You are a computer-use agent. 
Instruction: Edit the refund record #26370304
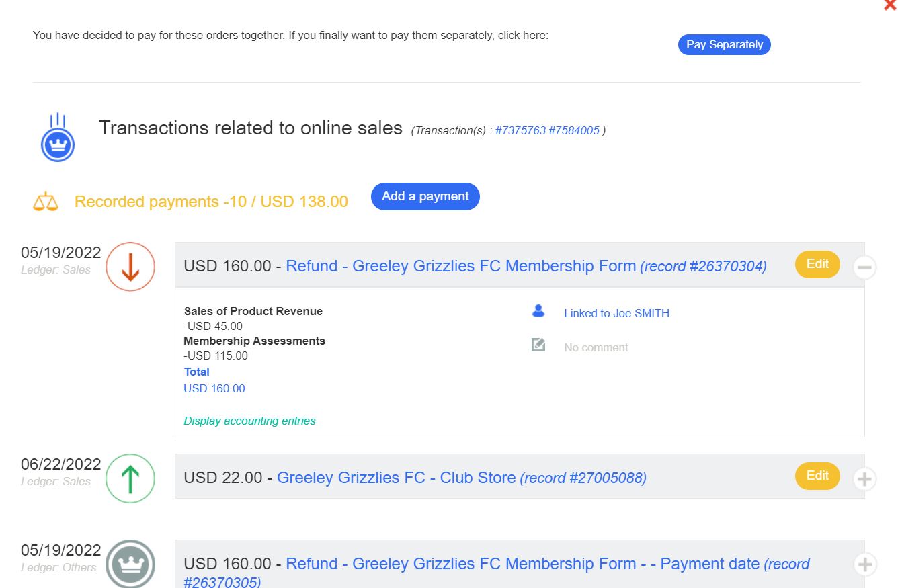tap(817, 264)
